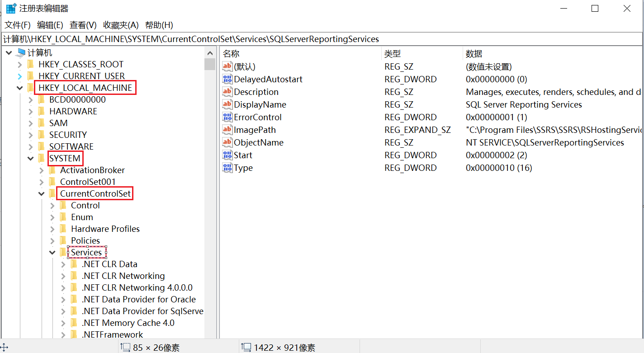The height and width of the screenshot is (353, 644).
Task: Click the Enum folder icon
Action: (x=63, y=217)
